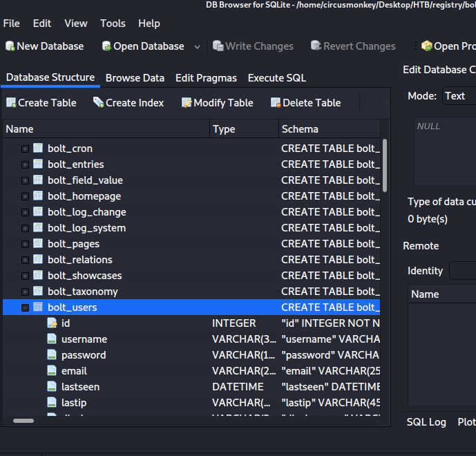Click the bolt_homepage table icon
The height and width of the screenshot is (456, 476).
[38, 196]
